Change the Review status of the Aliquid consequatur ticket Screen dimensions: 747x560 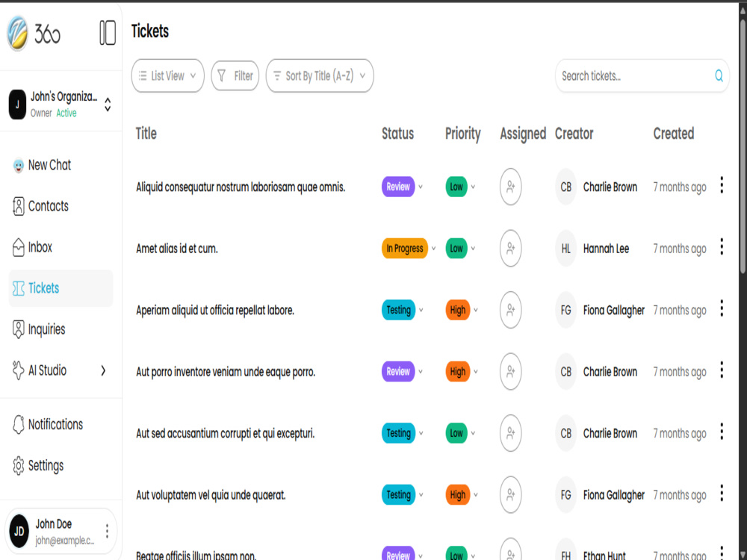(x=402, y=187)
